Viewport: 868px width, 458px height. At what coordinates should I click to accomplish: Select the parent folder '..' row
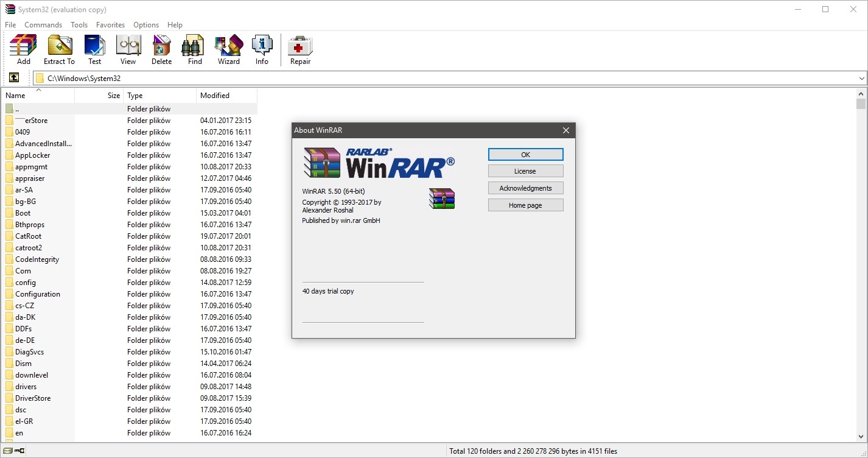point(129,109)
